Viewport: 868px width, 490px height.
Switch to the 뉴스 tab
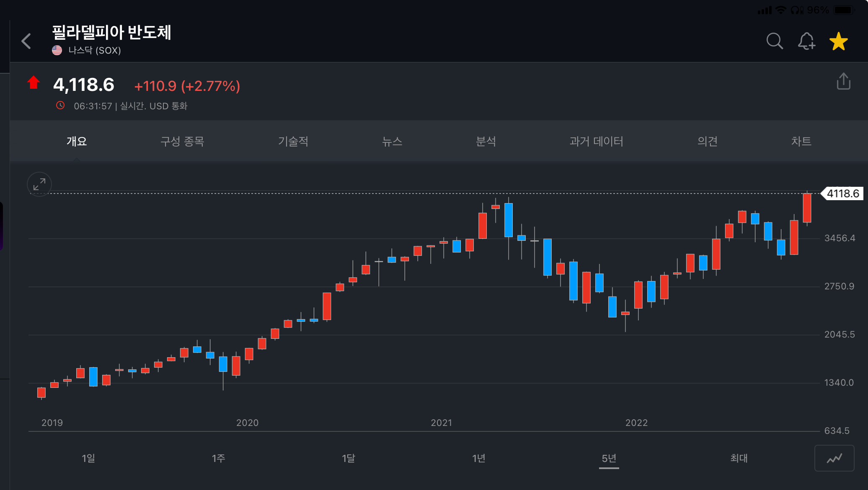[x=392, y=141]
